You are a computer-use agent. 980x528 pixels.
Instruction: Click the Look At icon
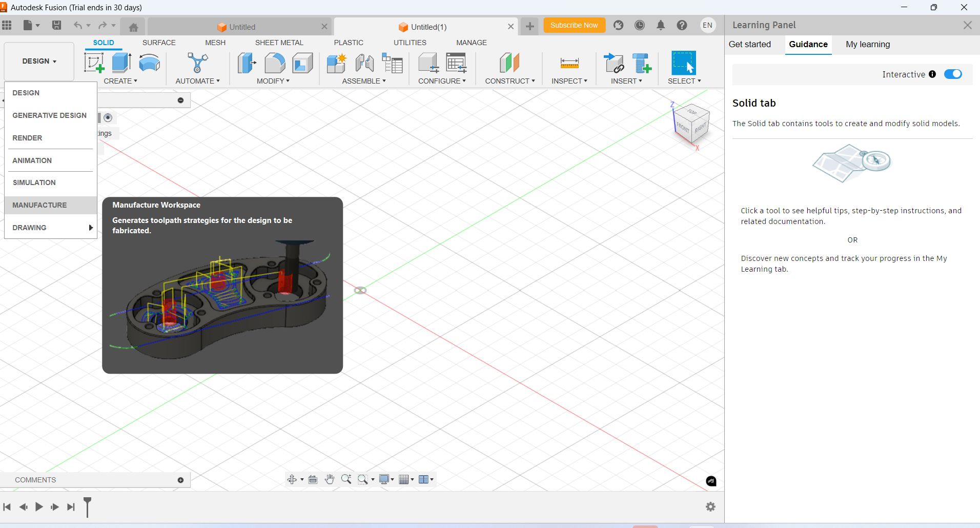click(x=313, y=479)
